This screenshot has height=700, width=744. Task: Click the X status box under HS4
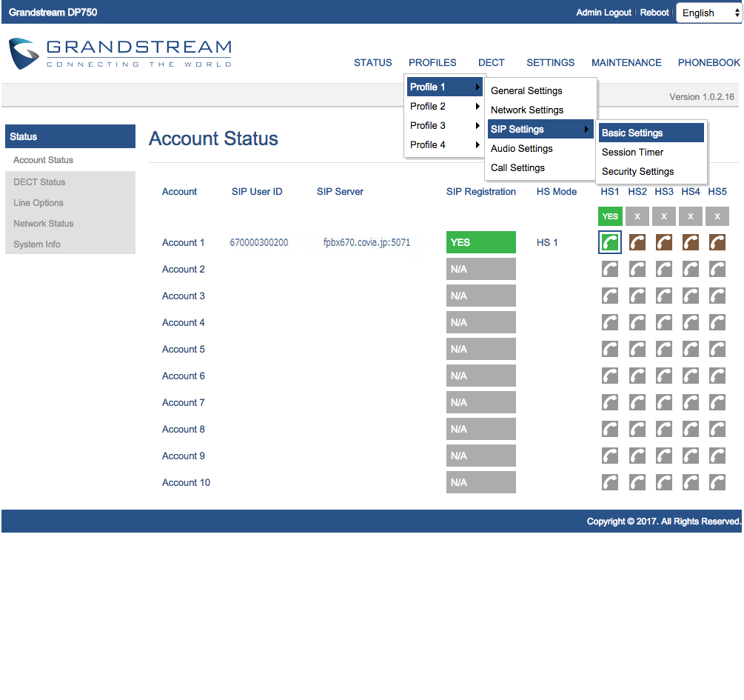coord(691,216)
